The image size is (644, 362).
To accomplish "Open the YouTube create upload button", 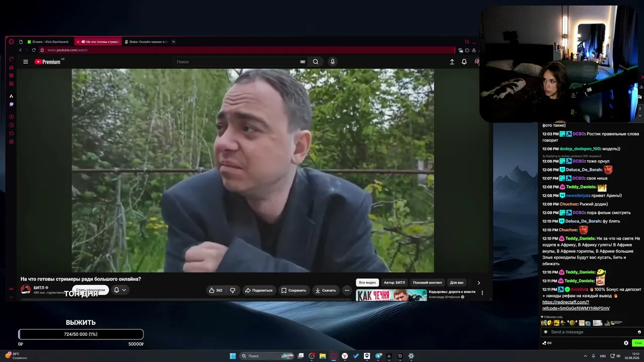I will 452,62.
